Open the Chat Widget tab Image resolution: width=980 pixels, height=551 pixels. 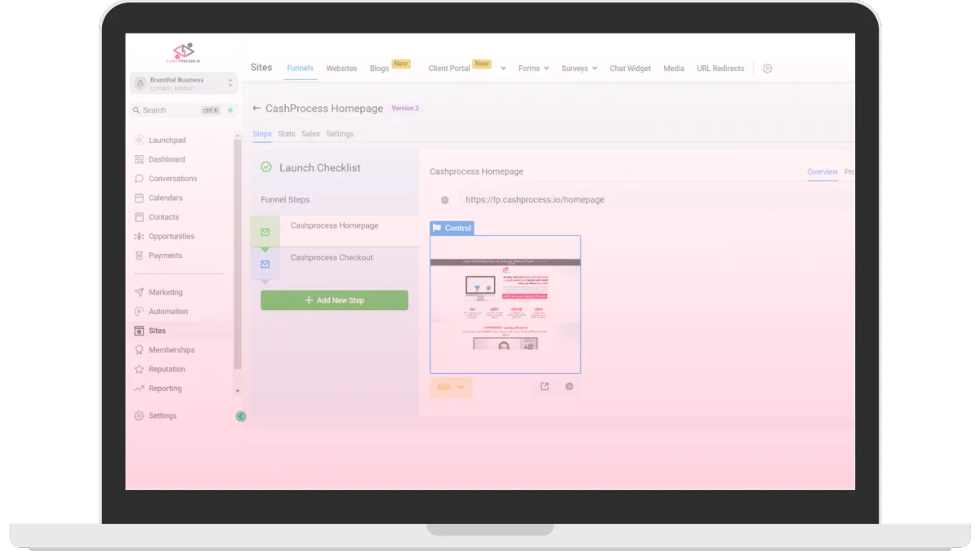(630, 69)
